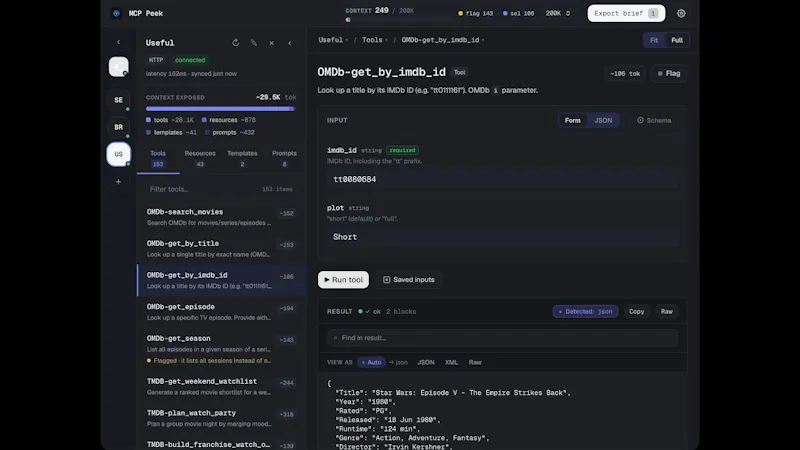Viewport: 800px width, 450px height.
Task: Show the input Schema
Action: click(x=654, y=120)
